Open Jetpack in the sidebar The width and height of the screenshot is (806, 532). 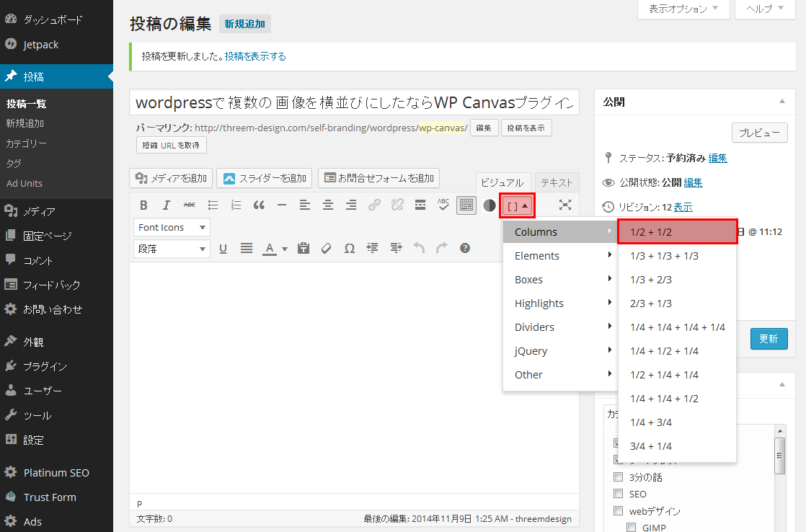pyautogui.click(x=40, y=45)
